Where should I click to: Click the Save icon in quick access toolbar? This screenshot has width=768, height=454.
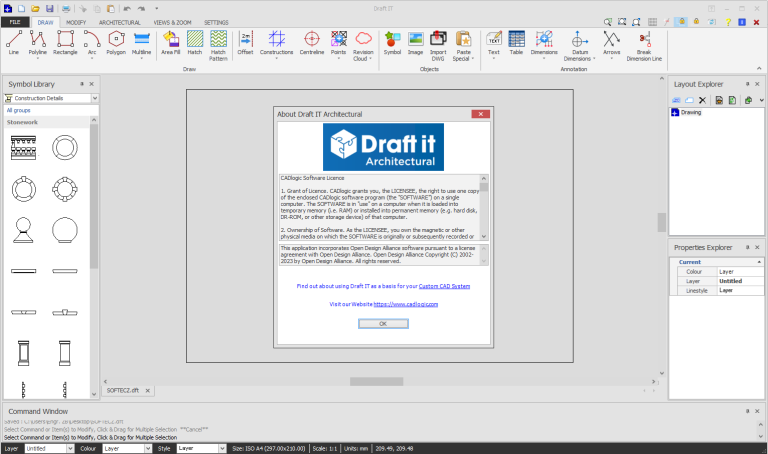pos(49,8)
